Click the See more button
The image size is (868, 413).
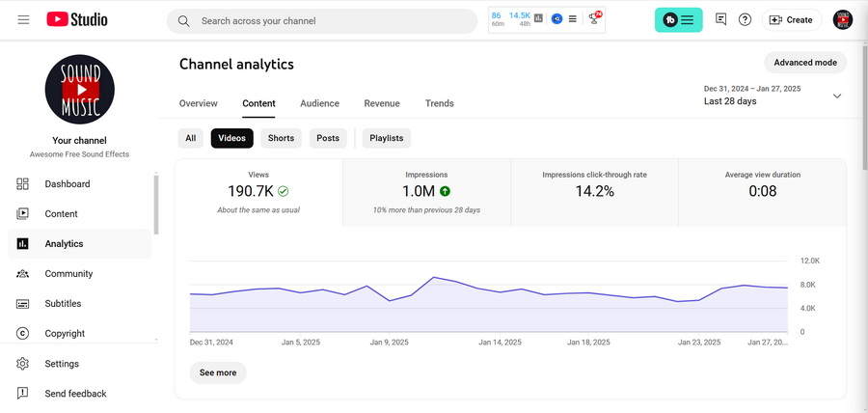[x=218, y=372]
